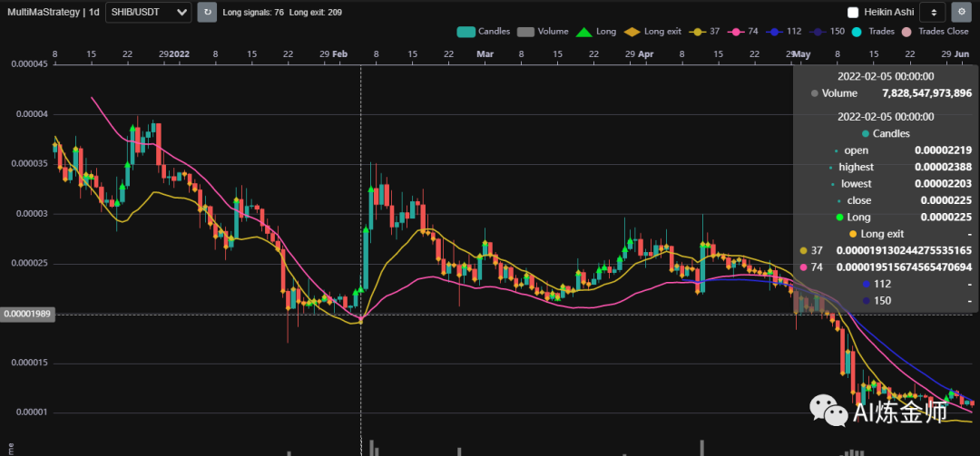Refresh chart data with reload icon
Screen dimensions: 980x456
(x=207, y=12)
